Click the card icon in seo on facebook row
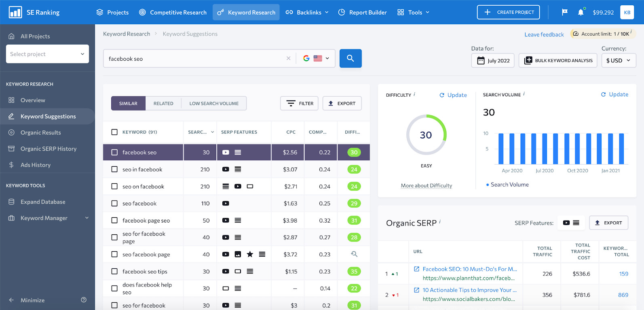The width and height of the screenshot is (644, 310). pyautogui.click(x=250, y=187)
